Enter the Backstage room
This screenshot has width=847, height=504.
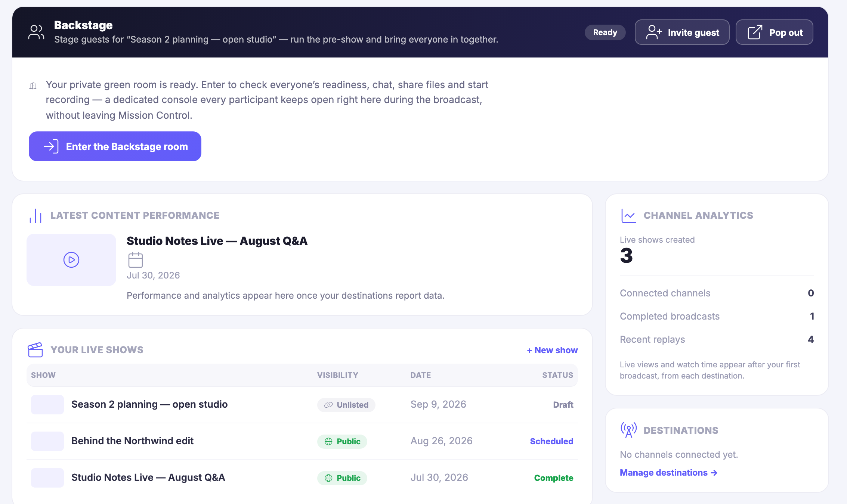coord(115,146)
